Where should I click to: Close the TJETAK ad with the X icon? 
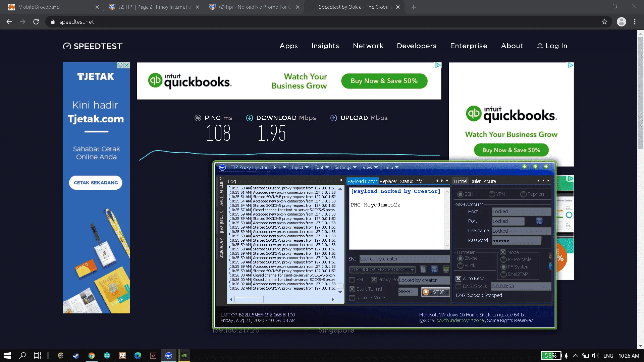pyautogui.click(x=126, y=65)
